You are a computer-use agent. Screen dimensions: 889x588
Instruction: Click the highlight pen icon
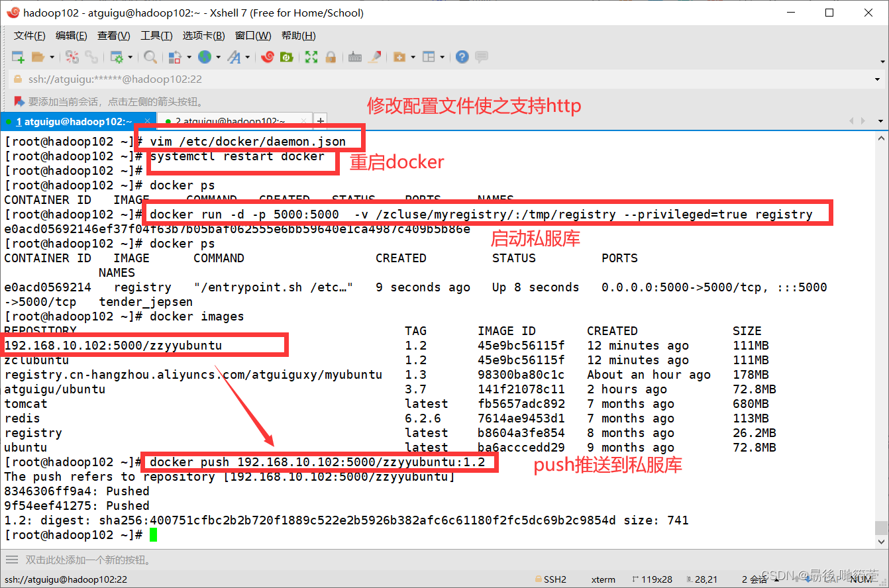pyautogui.click(x=375, y=57)
